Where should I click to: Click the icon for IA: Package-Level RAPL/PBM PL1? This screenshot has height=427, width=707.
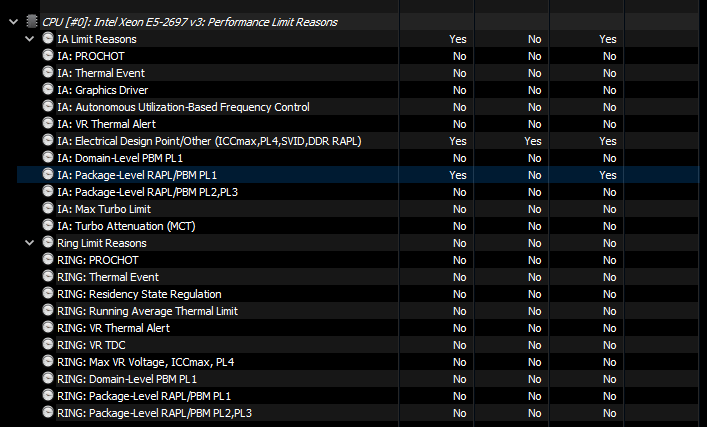click(x=48, y=174)
